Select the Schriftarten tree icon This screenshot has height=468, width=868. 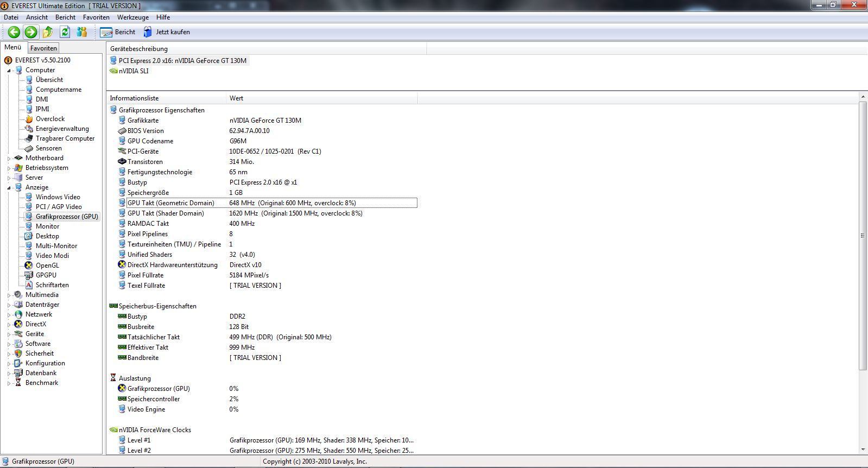(29, 285)
